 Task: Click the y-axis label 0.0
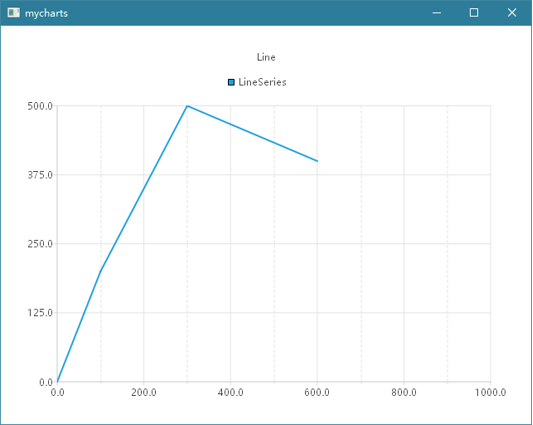click(x=46, y=382)
